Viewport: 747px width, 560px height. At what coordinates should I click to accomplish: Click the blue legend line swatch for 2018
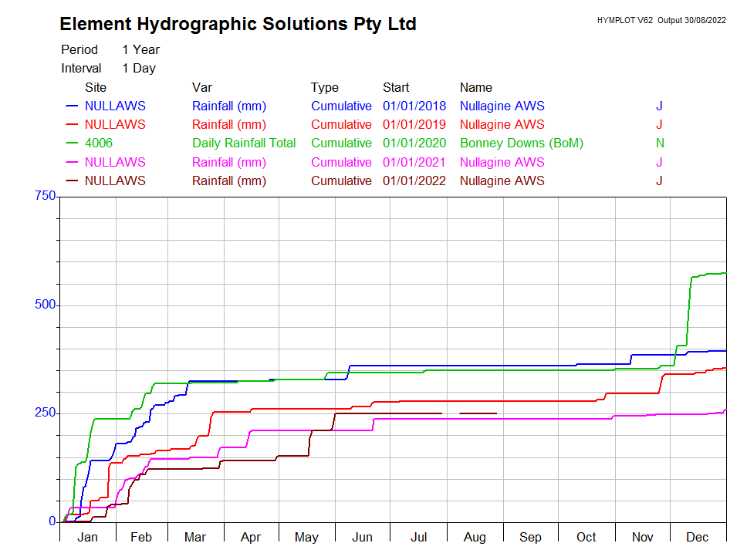pyautogui.click(x=73, y=106)
